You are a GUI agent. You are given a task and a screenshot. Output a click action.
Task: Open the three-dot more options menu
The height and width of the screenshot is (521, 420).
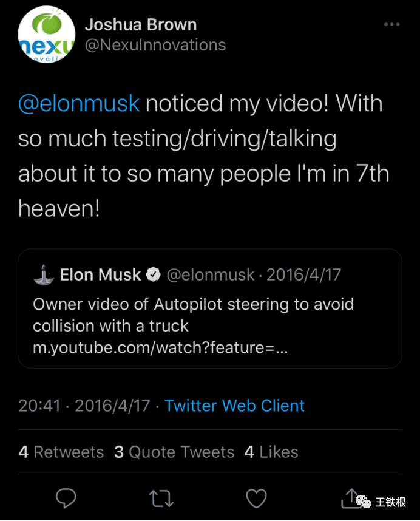pos(393,24)
